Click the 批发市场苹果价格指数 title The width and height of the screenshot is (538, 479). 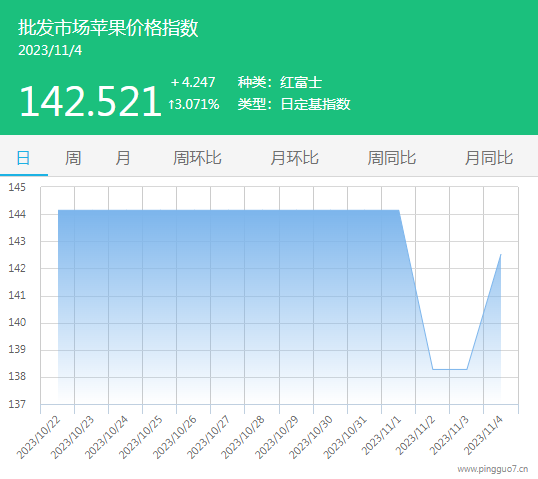108,27
